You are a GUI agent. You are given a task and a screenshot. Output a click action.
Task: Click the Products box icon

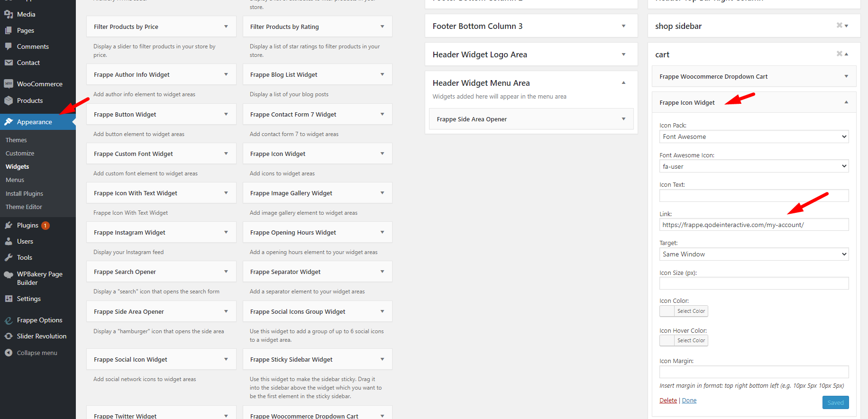[9, 100]
